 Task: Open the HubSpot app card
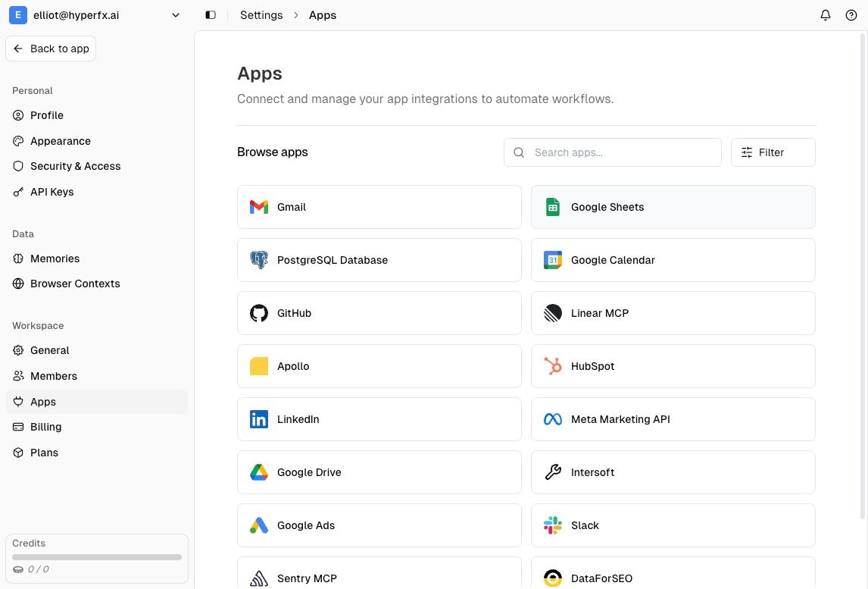[x=673, y=366]
